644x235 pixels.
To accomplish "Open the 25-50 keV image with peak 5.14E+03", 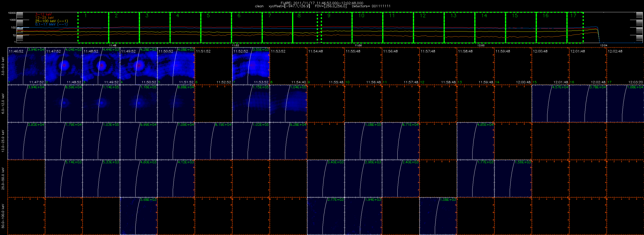I will pos(64,178).
